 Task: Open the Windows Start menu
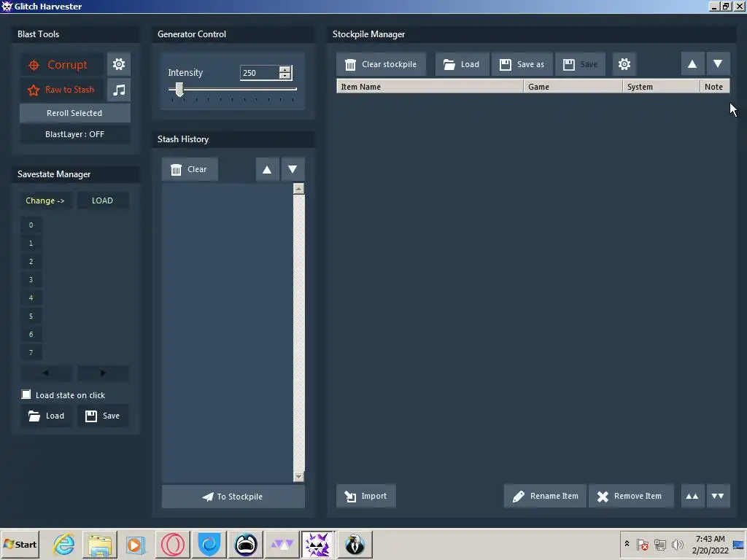pyautogui.click(x=20, y=544)
